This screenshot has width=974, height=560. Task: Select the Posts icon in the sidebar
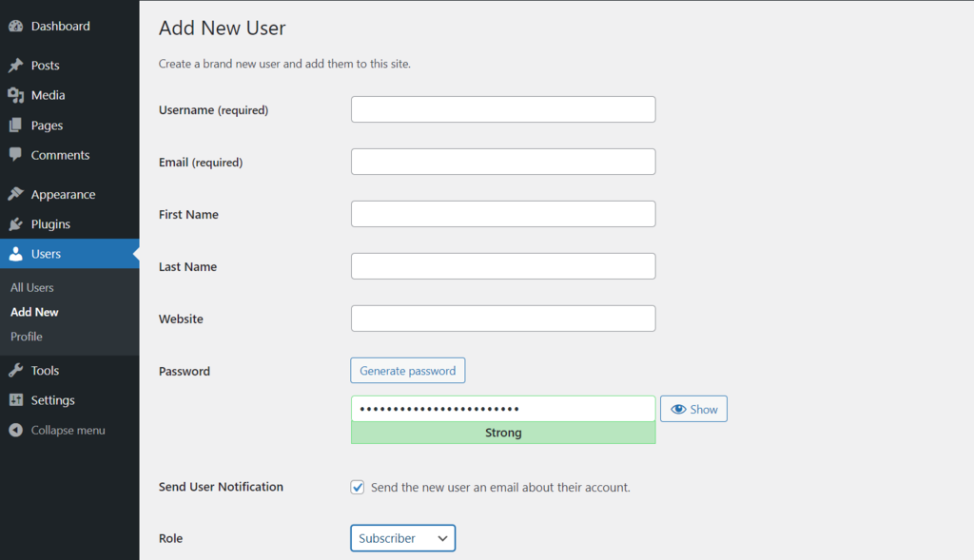(17, 65)
